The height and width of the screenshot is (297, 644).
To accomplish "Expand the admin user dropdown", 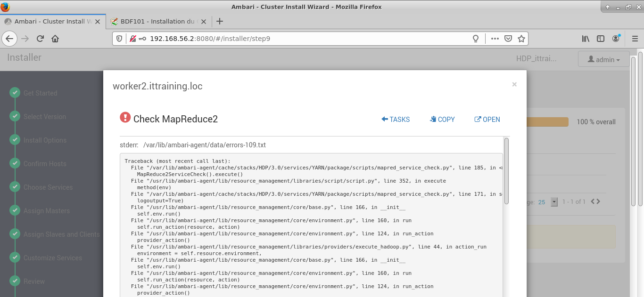I will (x=603, y=60).
